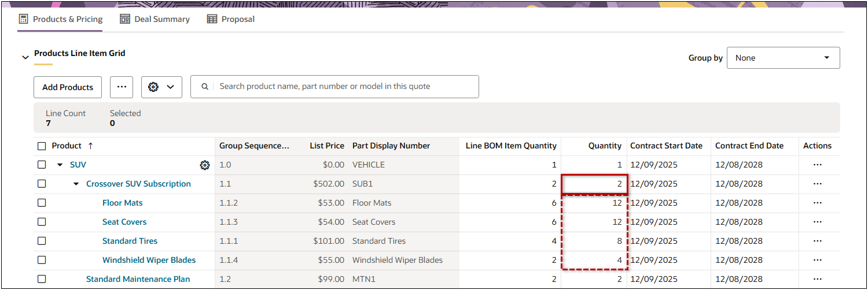868x290 pixels.
Task: Switch to the Deal Summary tab
Action: point(155,19)
